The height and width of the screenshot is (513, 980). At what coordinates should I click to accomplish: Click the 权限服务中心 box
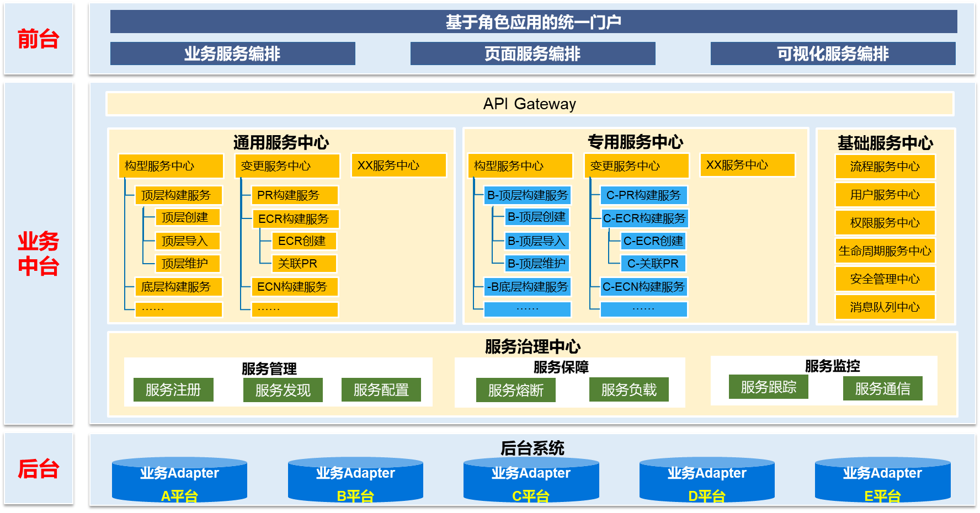tap(885, 223)
